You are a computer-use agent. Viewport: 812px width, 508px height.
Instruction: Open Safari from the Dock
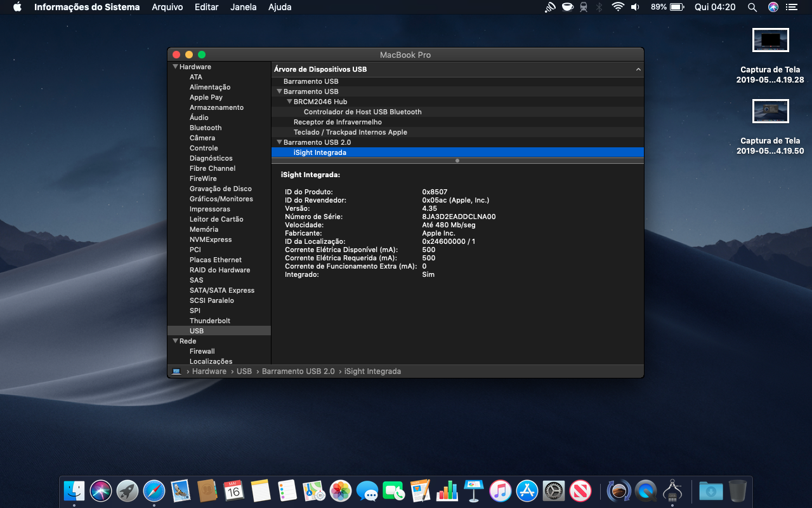154,491
